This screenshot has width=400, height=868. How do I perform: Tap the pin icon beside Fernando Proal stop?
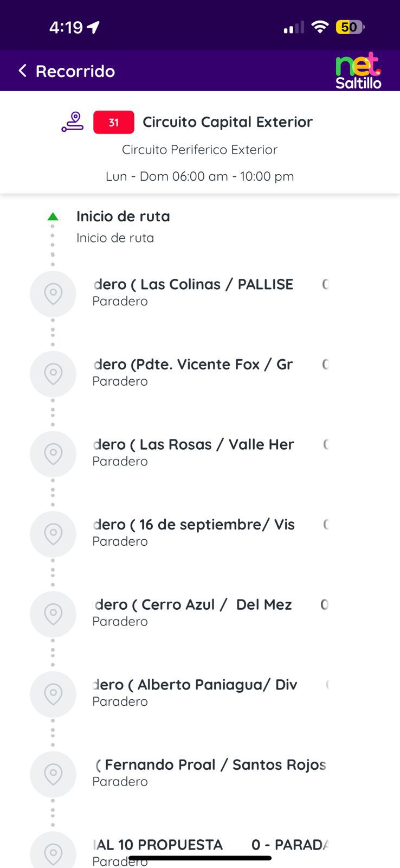tap(53, 774)
